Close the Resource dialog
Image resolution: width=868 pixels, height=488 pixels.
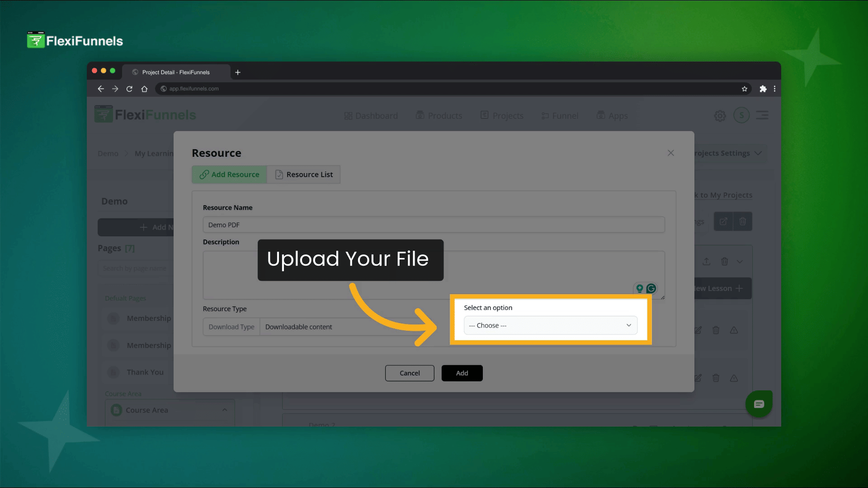(x=670, y=153)
